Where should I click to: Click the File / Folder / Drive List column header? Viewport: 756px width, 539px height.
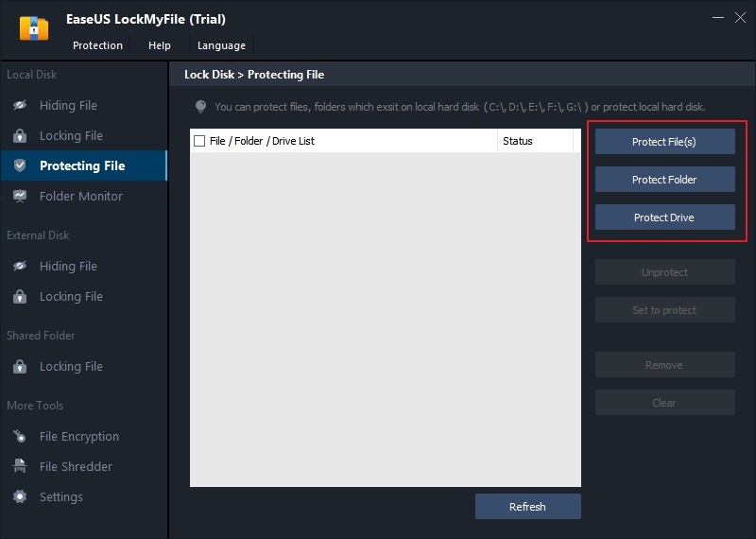(344, 141)
